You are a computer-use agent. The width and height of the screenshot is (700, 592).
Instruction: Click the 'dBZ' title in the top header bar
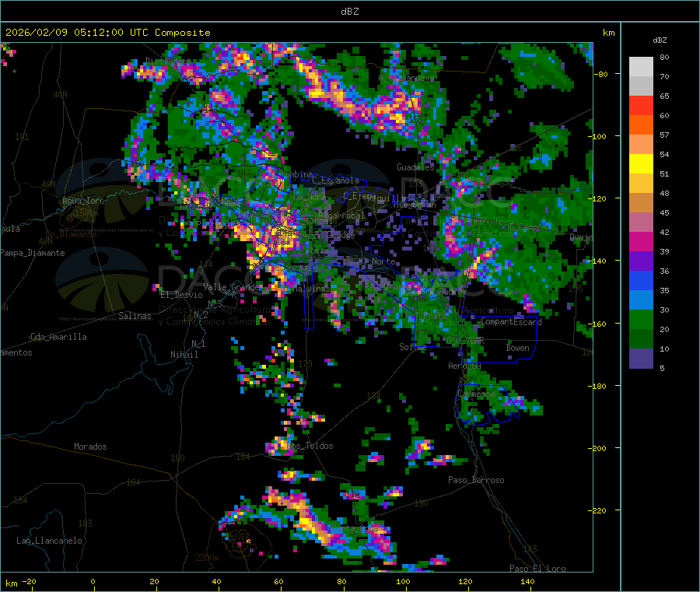[x=349, y=12]
